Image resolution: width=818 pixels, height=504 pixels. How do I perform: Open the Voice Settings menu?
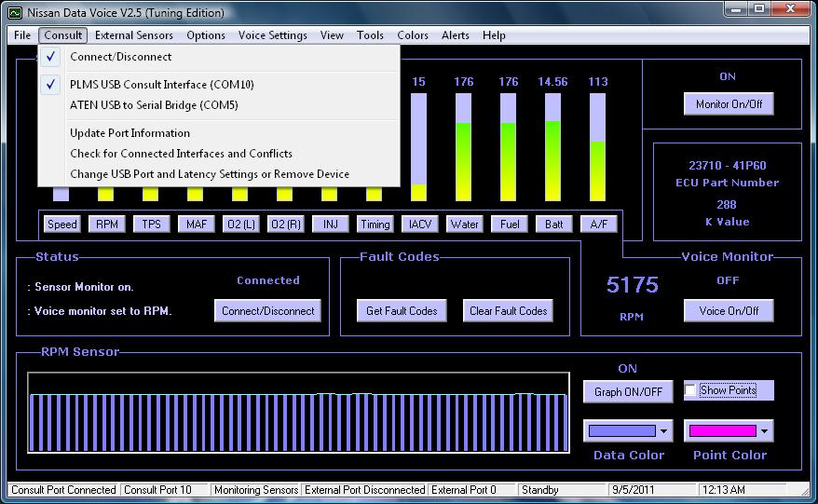click(x=273, y=35)
